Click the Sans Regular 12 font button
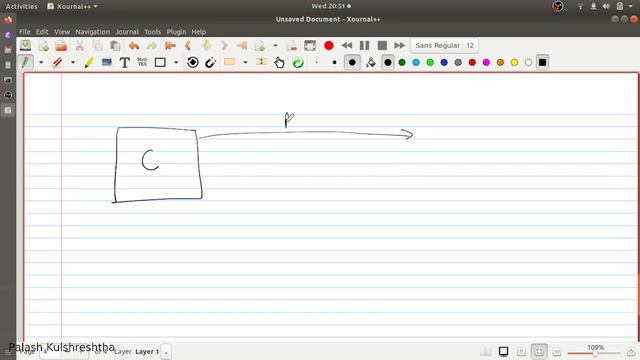This screenshot has width=640, height=360. [444, 45]
